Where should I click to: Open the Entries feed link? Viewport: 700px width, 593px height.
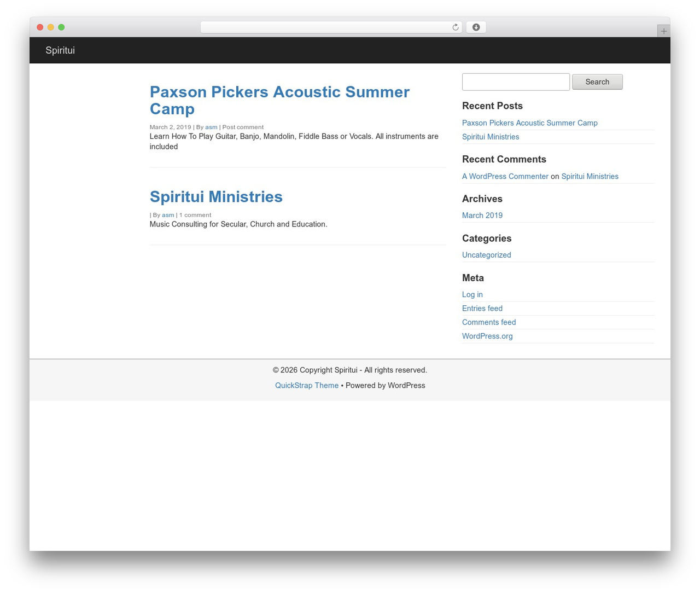[482, 309]
